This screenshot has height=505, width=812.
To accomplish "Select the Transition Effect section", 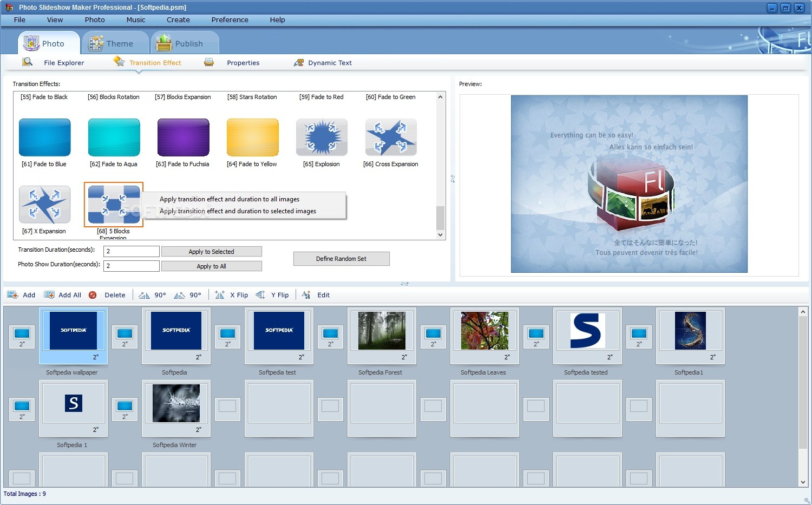I will [x=155, y=63].
